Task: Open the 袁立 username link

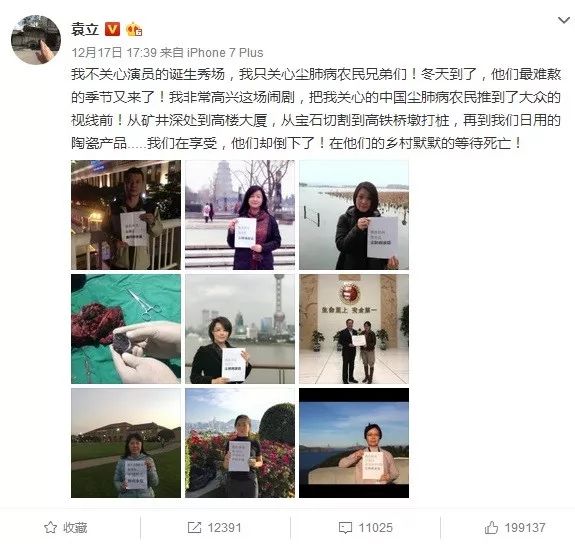Action: click(x=85, y=29)
